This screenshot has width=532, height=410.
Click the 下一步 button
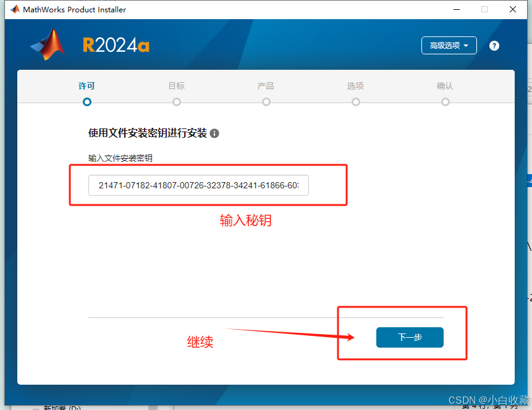pyautogui.click(x=410, y=337)
